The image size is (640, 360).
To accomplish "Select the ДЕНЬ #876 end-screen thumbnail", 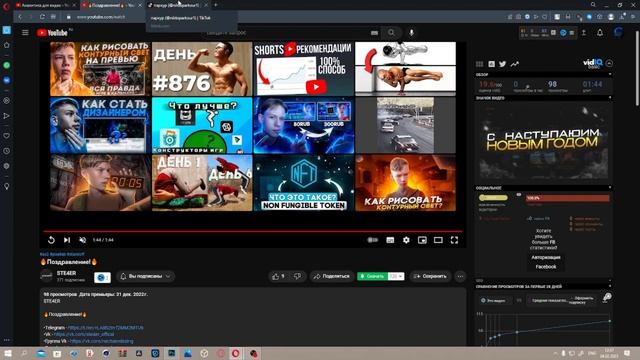I will click(x=202, y=69).
